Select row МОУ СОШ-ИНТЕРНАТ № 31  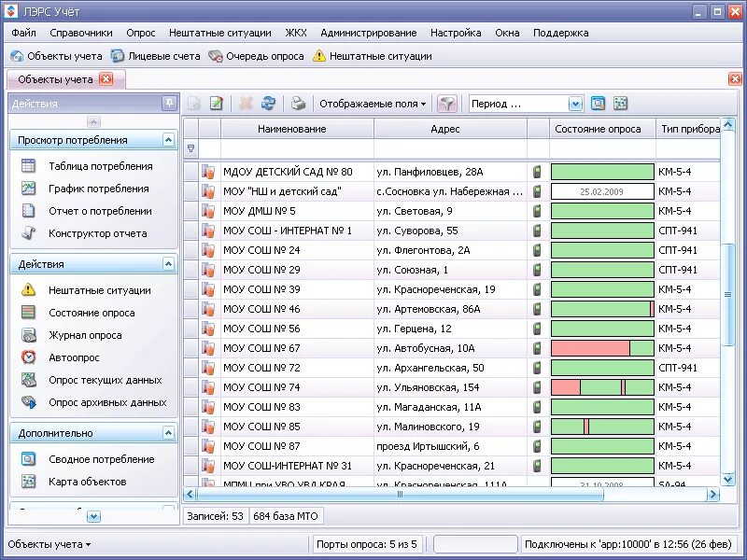pyautogui.click(x=451, y=466)
